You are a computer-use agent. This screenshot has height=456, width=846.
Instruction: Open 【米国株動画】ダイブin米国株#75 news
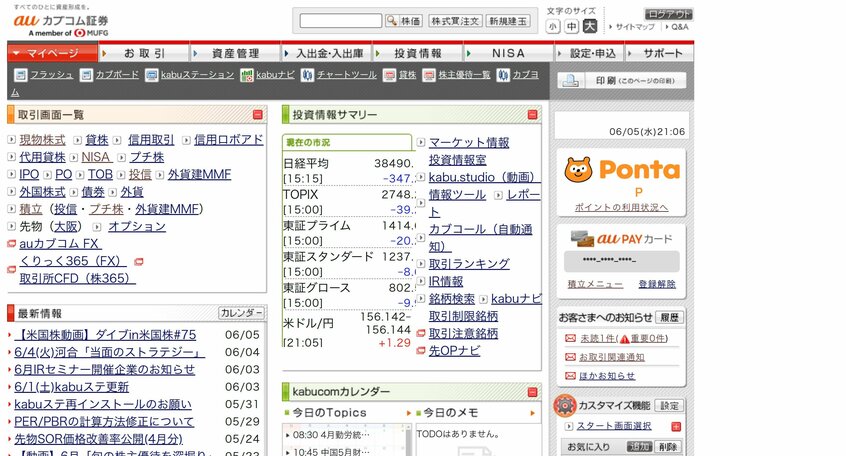click(105, 335)
